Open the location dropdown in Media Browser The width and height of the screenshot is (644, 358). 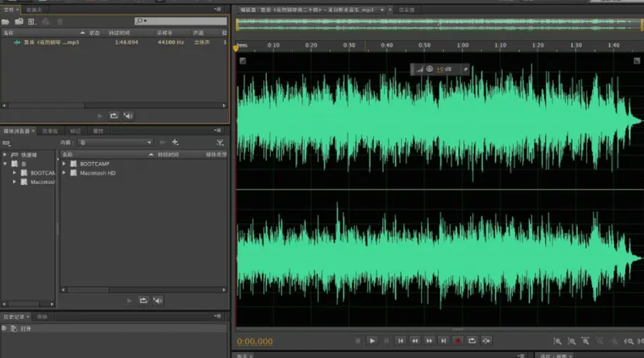(x=115, y=142)
